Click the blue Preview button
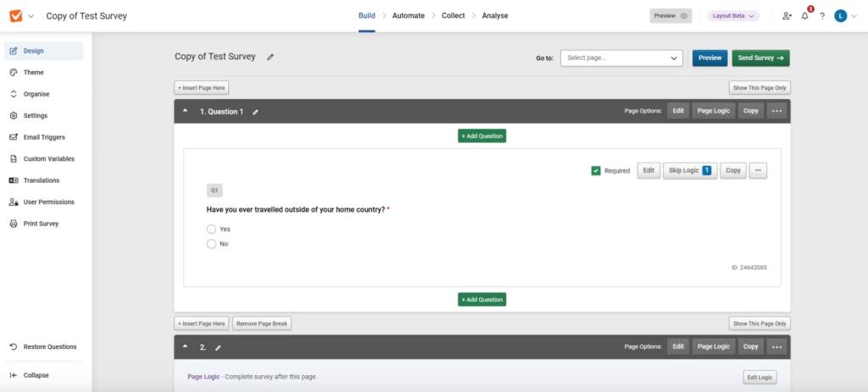The width and height of the screenshot is (868, 392). [709, 58]
